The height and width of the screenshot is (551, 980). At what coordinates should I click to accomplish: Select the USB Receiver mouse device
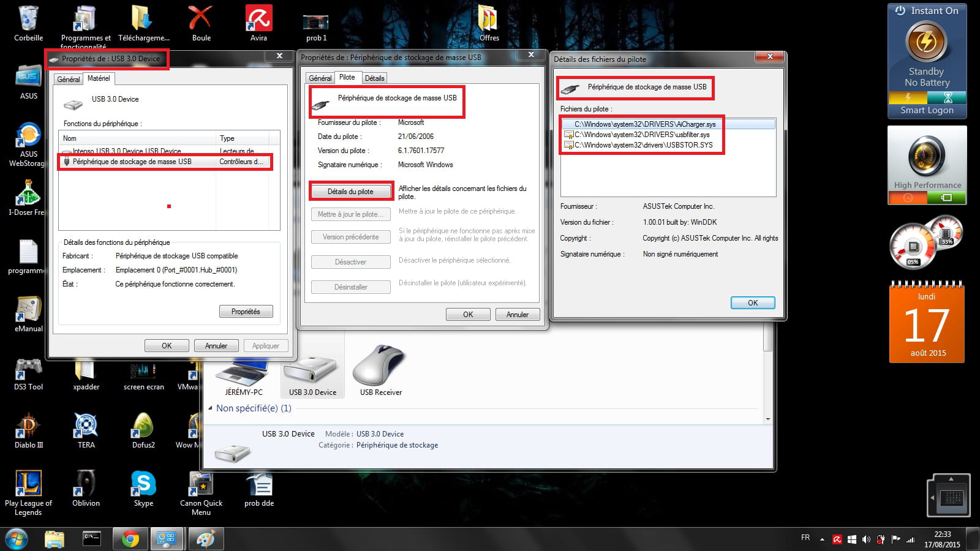click(x=381, y=370)
